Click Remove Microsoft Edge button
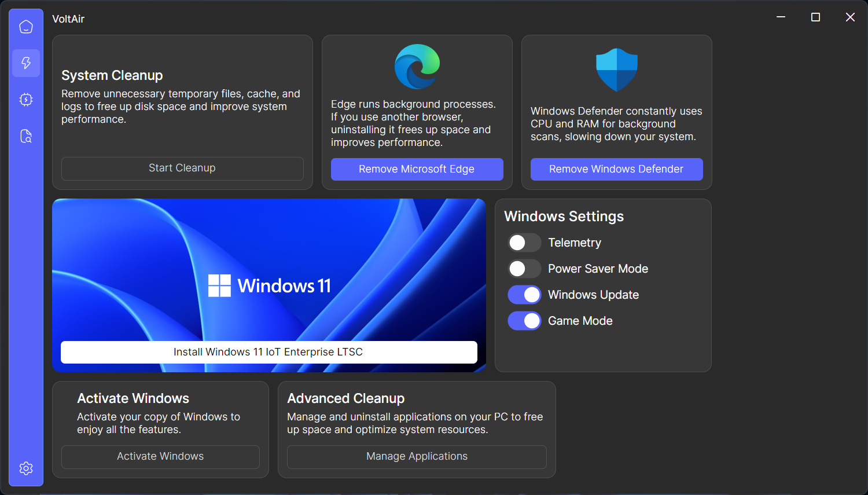This screenshot has height=495, width=868. click(417, 169)
